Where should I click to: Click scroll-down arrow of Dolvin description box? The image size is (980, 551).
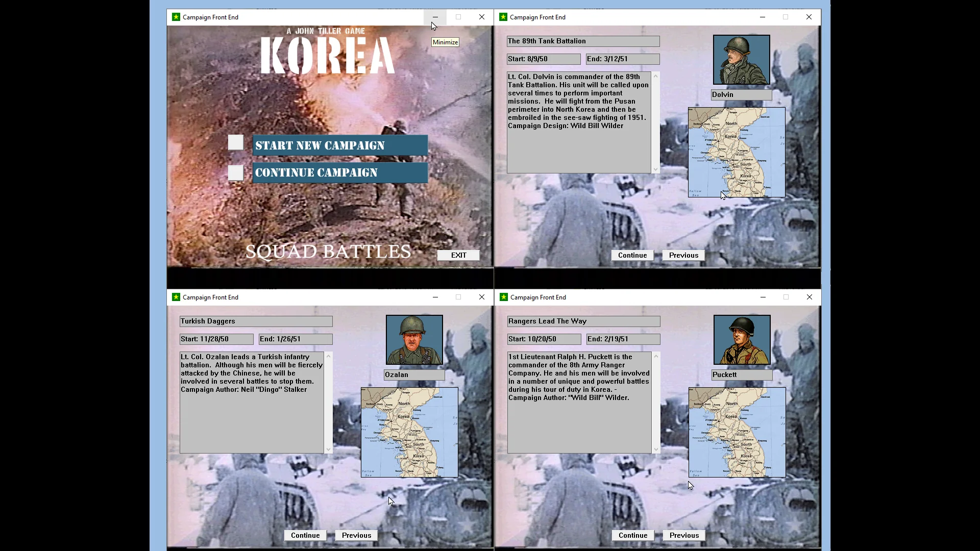pyautogui.click(x=656, y=169)
